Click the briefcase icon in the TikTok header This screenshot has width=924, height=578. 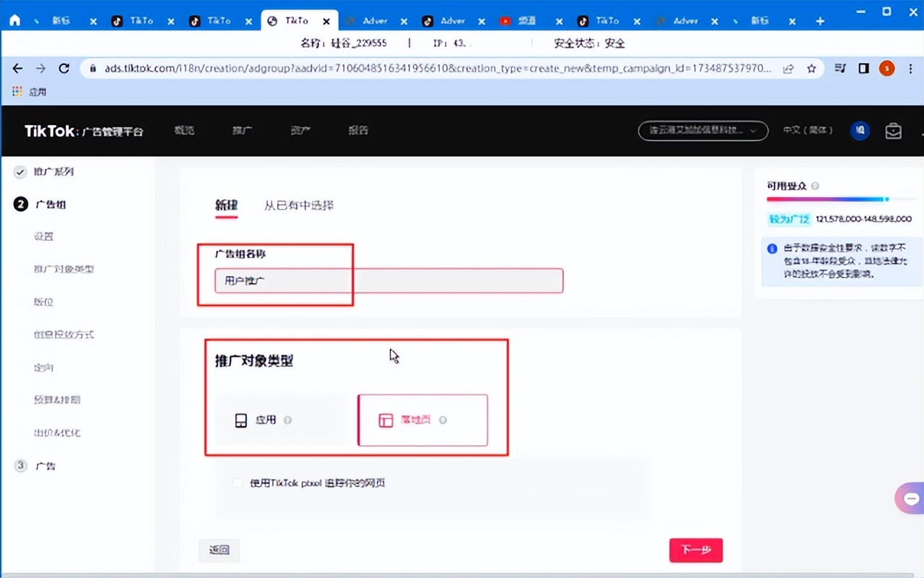pyautogui.click(x=893, y=131)
